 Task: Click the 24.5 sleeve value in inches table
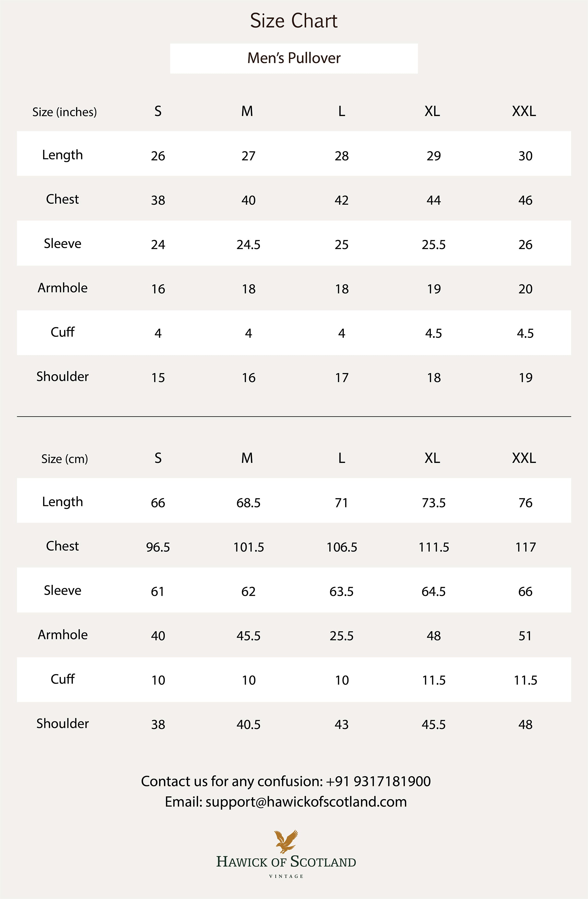(248, 245)
